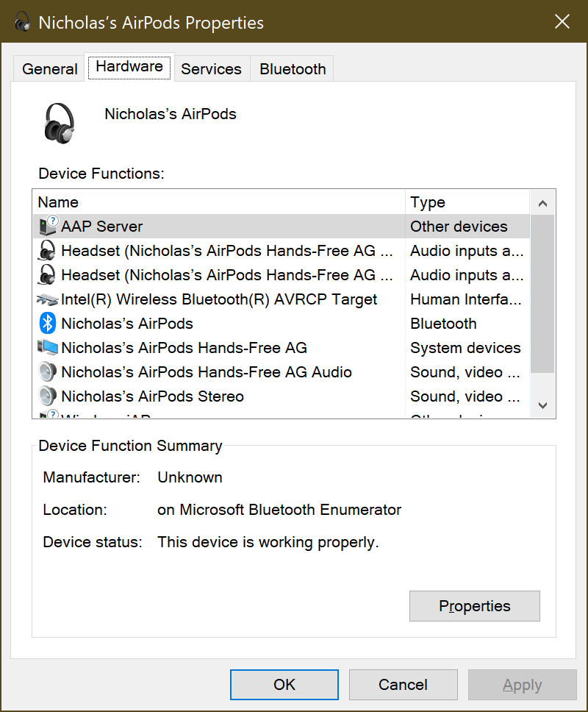
Task: Click the title bar headphones icon
Action: pyautogui.click(x=22, y=21)
